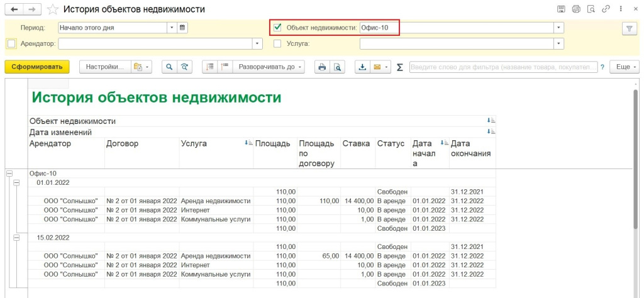The width and height of the screenshot is (644, 298).
Task: Open the Еще menu
Action: click(x=626, y=67)
